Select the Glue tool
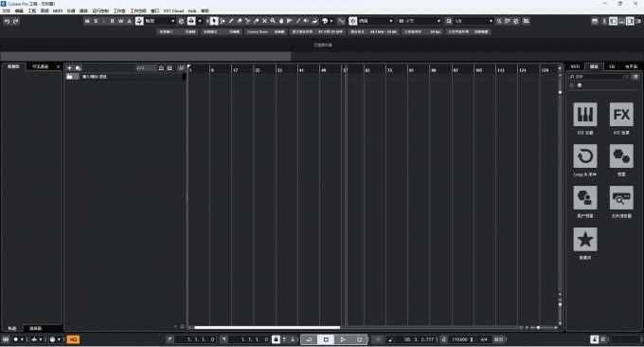Screen dimensions: 644x347 click(256, 21)
